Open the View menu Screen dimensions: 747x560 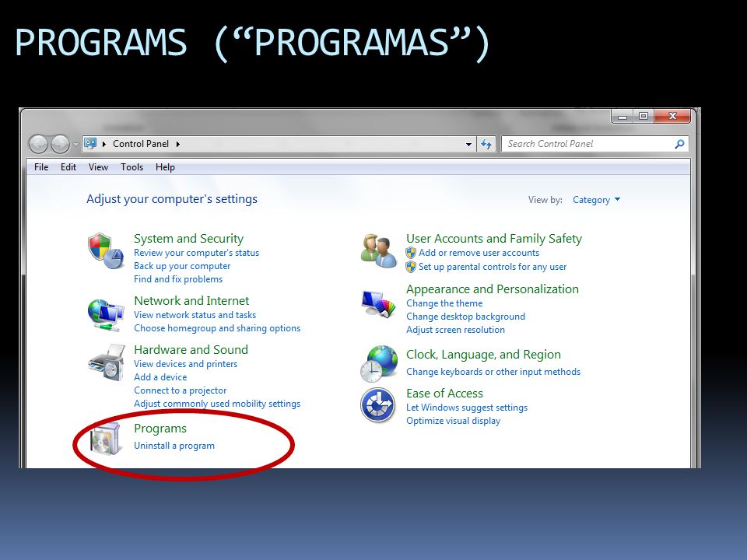coord(98,167)
